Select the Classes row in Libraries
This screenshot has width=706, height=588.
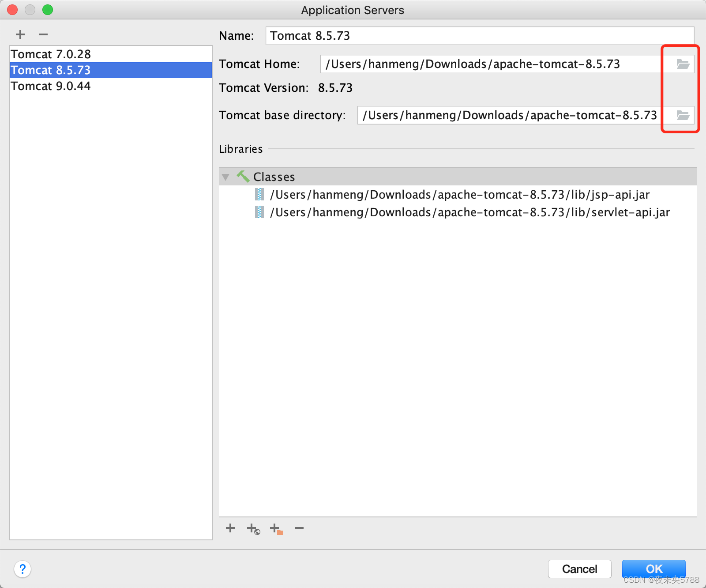click(458, 177)
